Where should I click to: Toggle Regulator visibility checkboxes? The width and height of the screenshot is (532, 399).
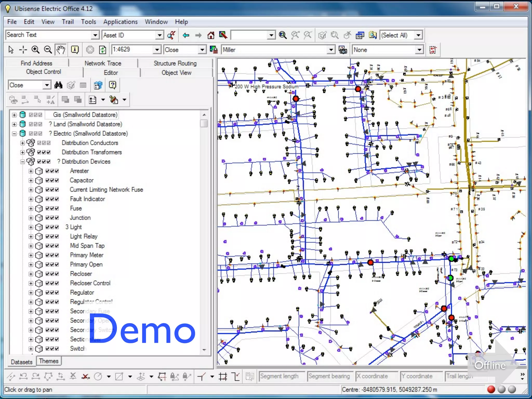tap(52, 292)
